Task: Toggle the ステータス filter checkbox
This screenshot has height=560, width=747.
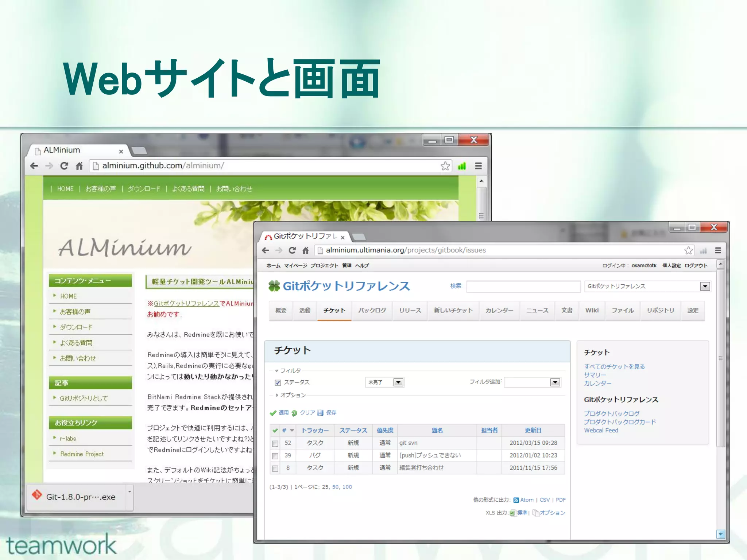Action: pos(278,383)
